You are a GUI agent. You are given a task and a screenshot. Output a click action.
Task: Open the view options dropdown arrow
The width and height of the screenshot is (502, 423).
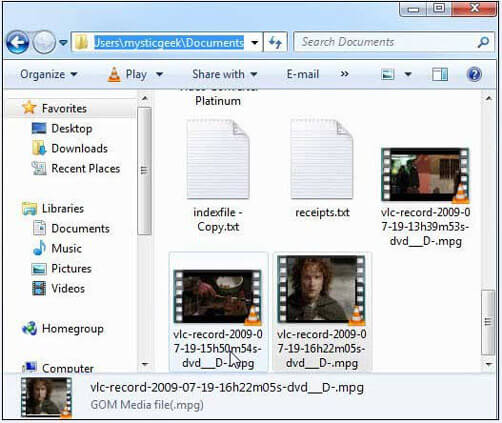pos(408,74)
